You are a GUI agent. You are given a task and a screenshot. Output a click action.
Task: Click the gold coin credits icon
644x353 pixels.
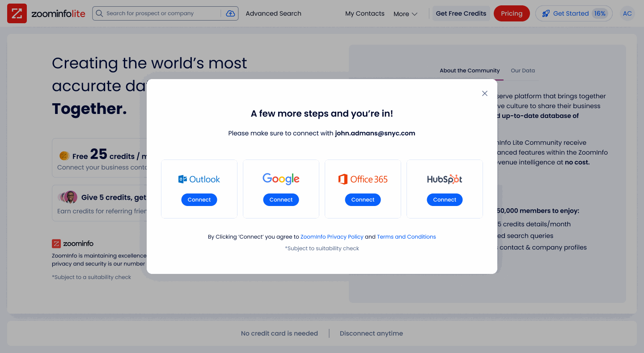click(64, 156)
